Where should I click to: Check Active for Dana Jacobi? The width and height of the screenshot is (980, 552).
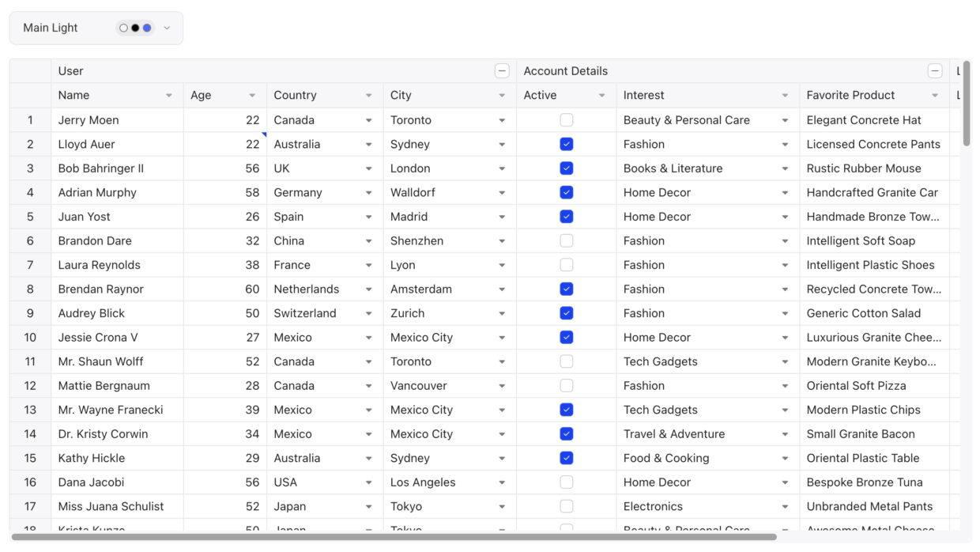tap(567, 482)
